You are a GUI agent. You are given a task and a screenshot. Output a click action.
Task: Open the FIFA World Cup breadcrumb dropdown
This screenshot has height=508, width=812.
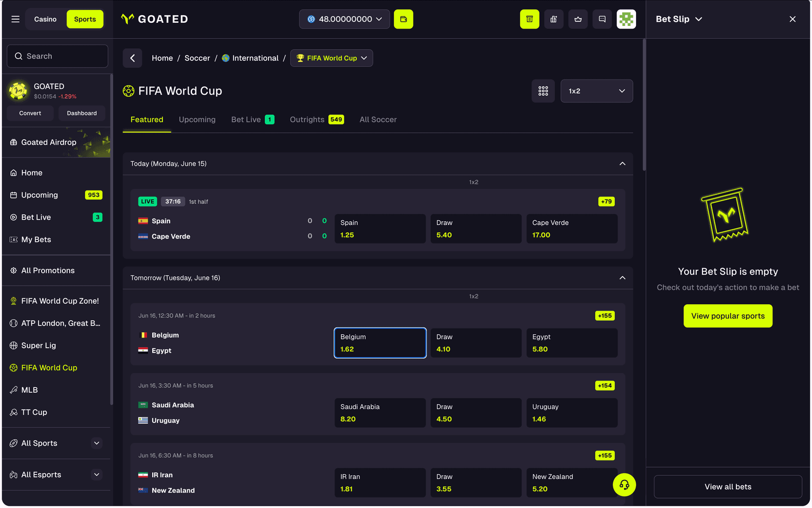(x=331, y=58)
